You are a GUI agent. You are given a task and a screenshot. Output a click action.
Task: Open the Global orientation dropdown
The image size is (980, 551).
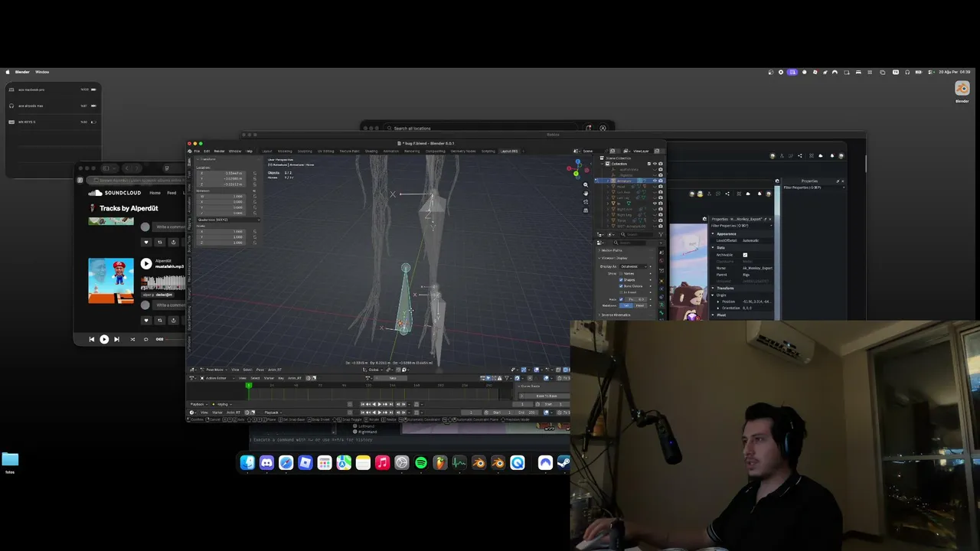374,370
